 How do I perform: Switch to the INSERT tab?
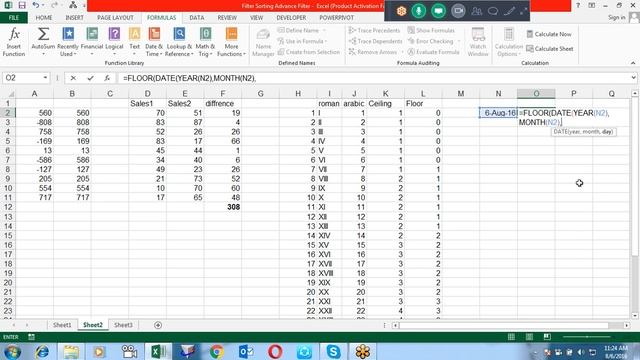pyautogui.click(x=74, y=18)
